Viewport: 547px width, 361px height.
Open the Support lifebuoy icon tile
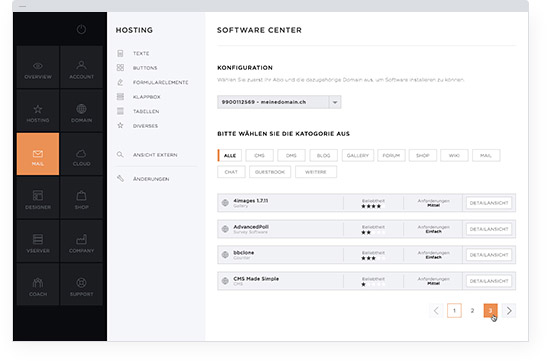point(81,285)
